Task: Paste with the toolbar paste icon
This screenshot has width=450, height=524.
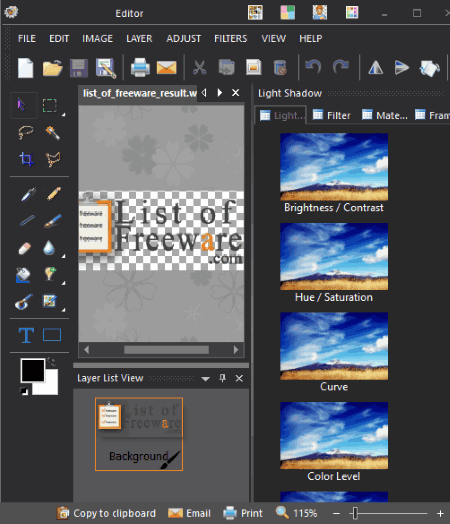Action: click(x=254, y=67)
